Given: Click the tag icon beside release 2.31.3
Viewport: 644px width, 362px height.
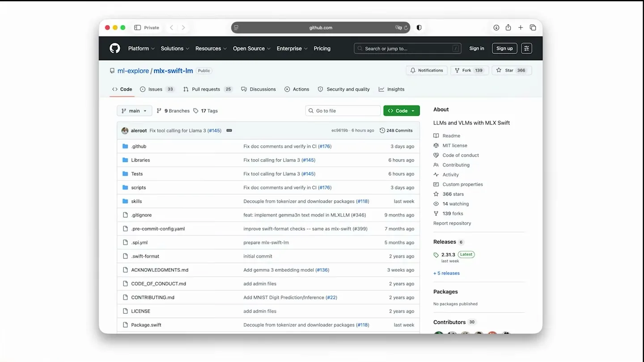Looking at the screenshot, I should click(x=436, y=255).
